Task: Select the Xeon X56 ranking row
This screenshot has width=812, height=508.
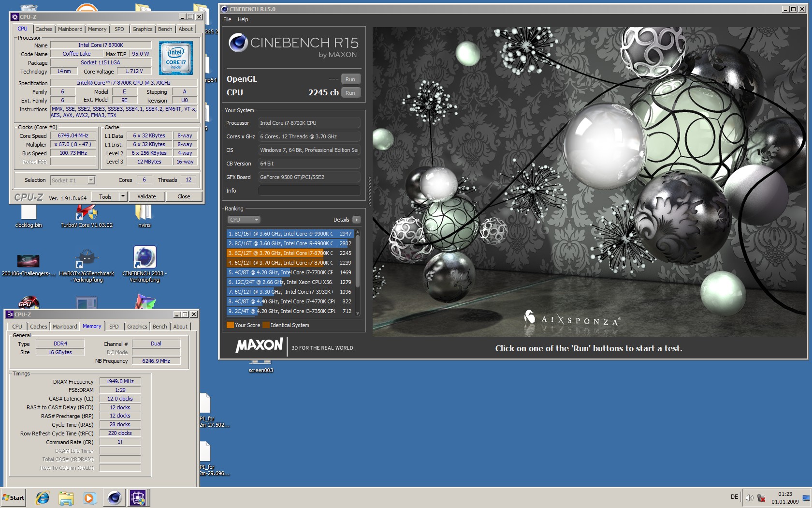Action: [290, 282]
